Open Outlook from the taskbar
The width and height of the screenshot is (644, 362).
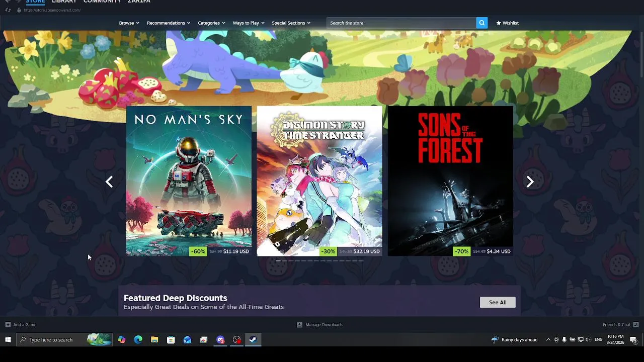point(187,340)
